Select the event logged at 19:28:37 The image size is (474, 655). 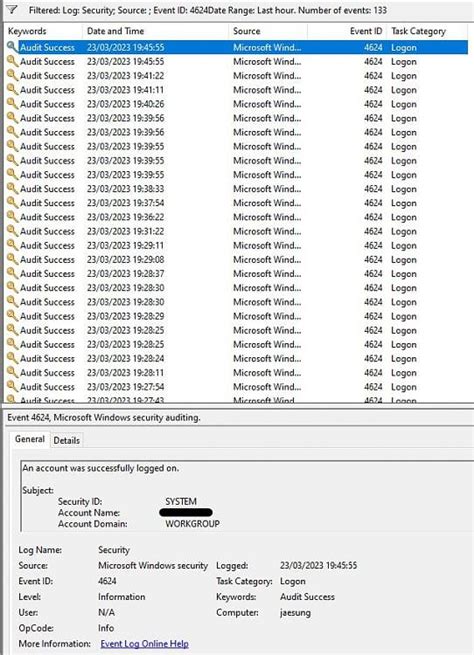[x=237, y=274]
